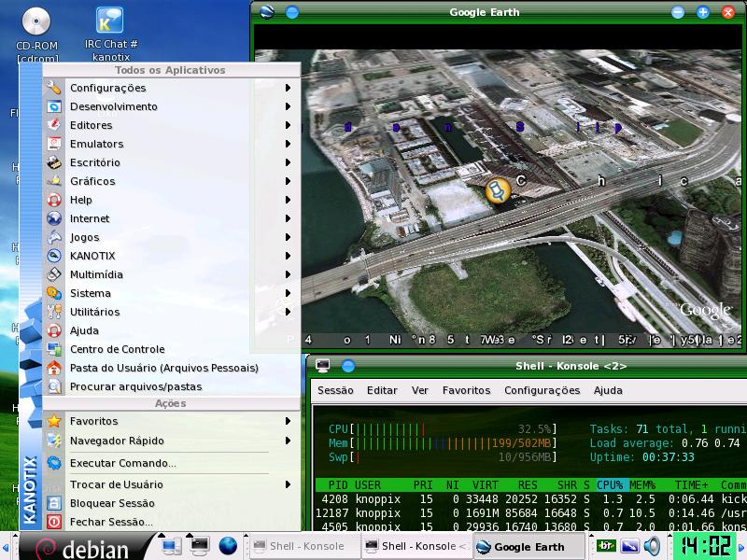Expand the Trocar de Usuário submenu arrow
747x560 pixels.
click(x=288, y=484)
